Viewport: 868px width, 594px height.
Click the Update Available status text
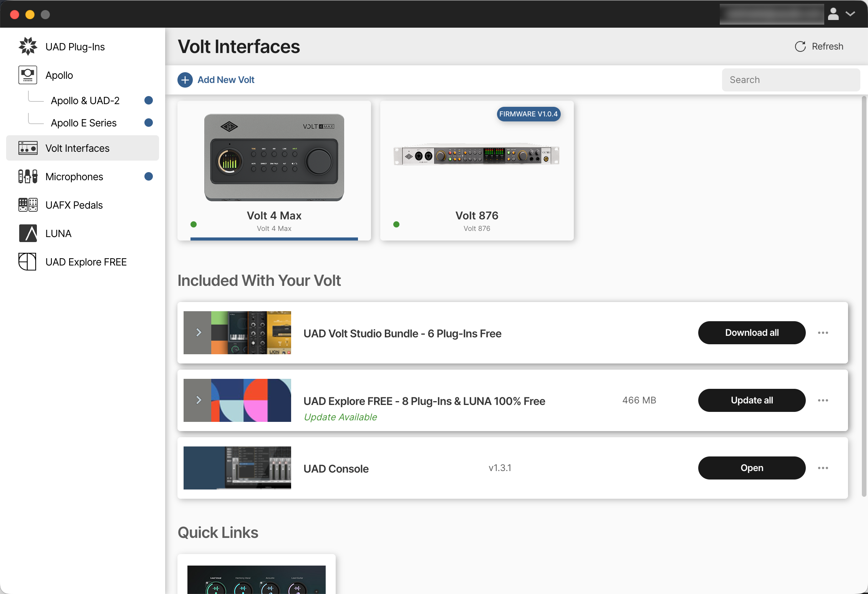pos(340,417)
